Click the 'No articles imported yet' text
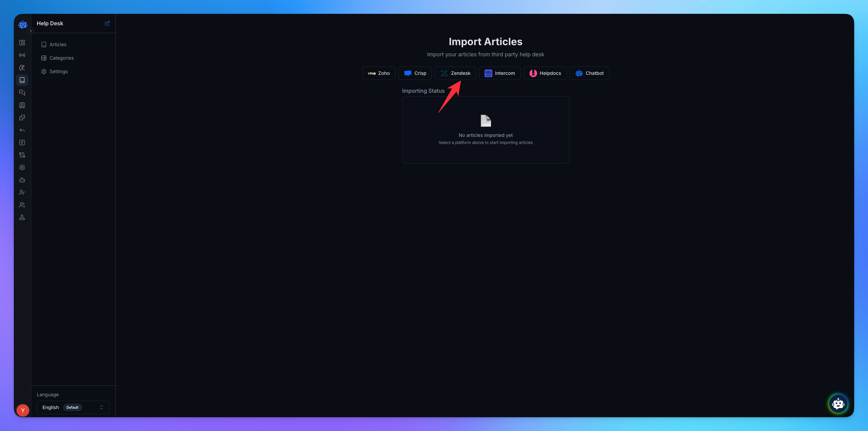The height and width of the screenshot is (431, 868). click(x=486, y=135)
